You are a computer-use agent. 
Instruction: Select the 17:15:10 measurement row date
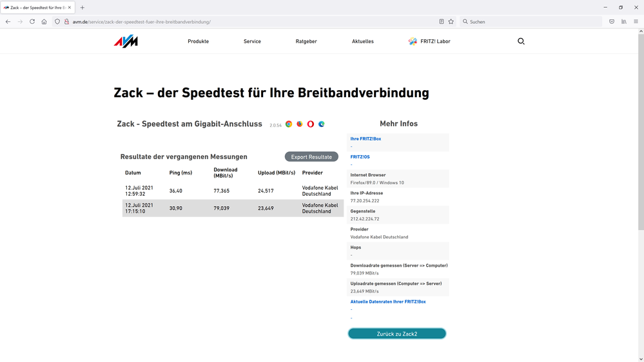pos(139,208)
